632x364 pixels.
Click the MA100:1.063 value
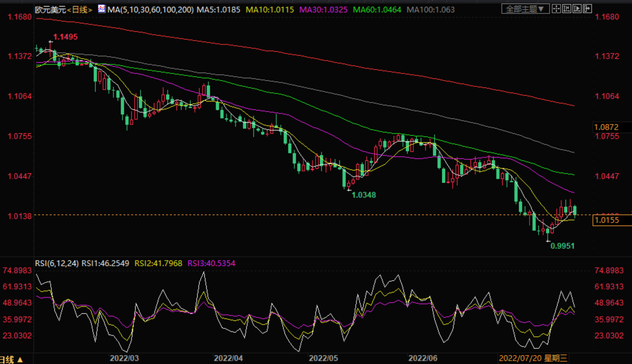(x=430, y=9)
